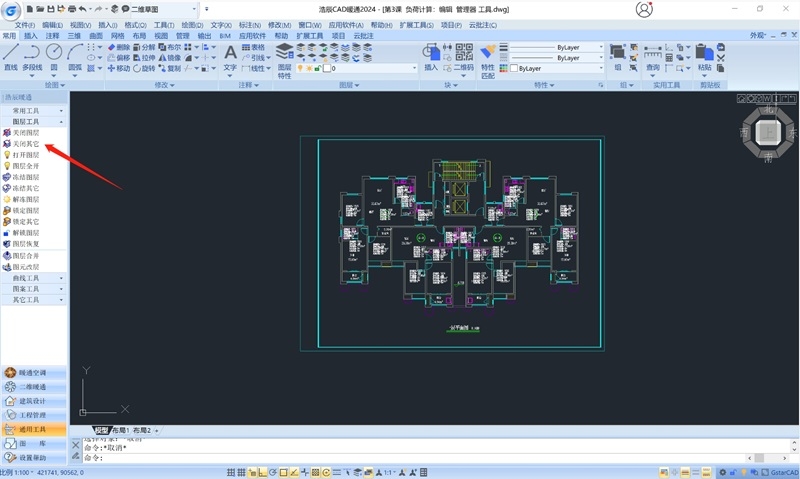Click the 粘贴 (Paste) clipboard icon
800x479 pixels.
705,54
